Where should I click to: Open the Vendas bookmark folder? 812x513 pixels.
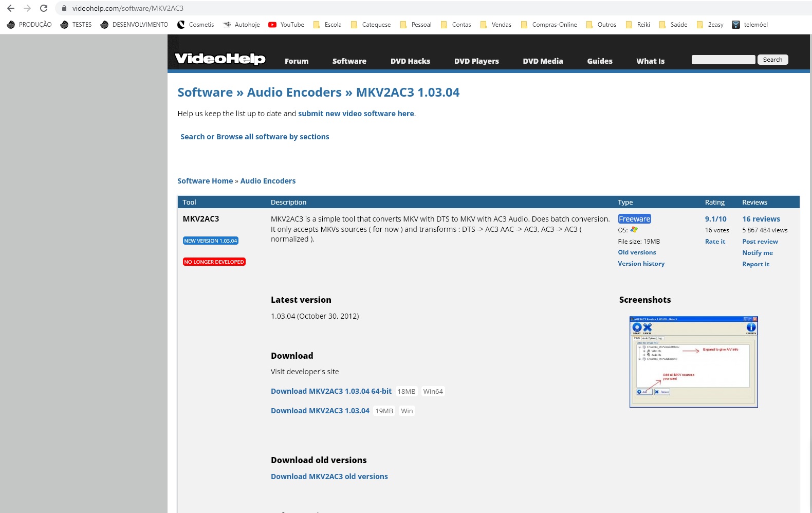(x=496, y=25)
